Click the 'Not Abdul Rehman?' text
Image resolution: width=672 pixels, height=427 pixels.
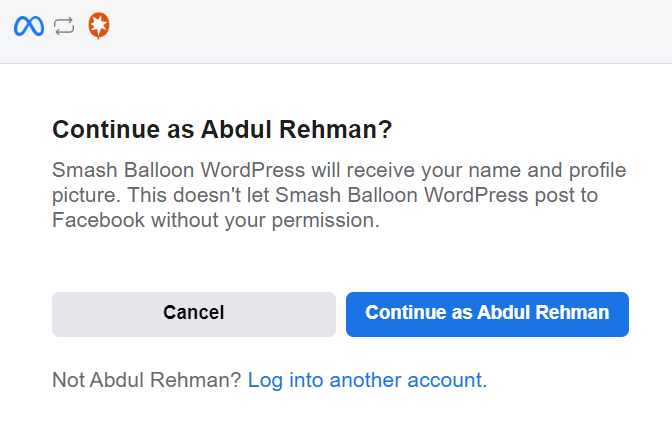pyautogui.click(x=147, y=380)
